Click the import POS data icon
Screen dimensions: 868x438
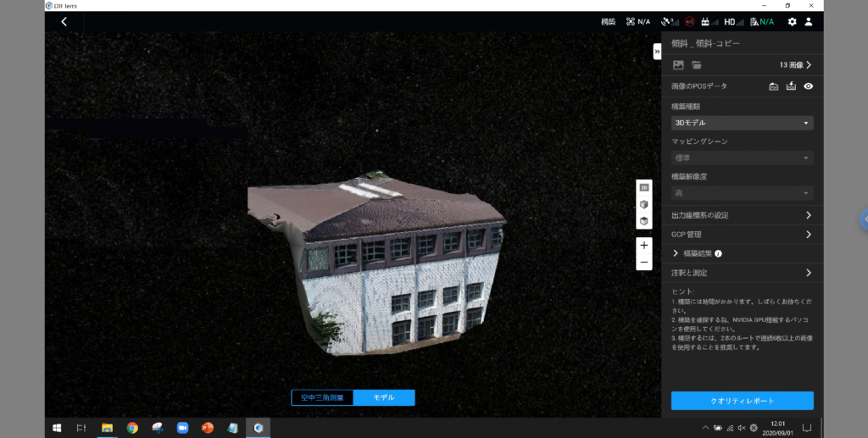(x=791, y=86)
